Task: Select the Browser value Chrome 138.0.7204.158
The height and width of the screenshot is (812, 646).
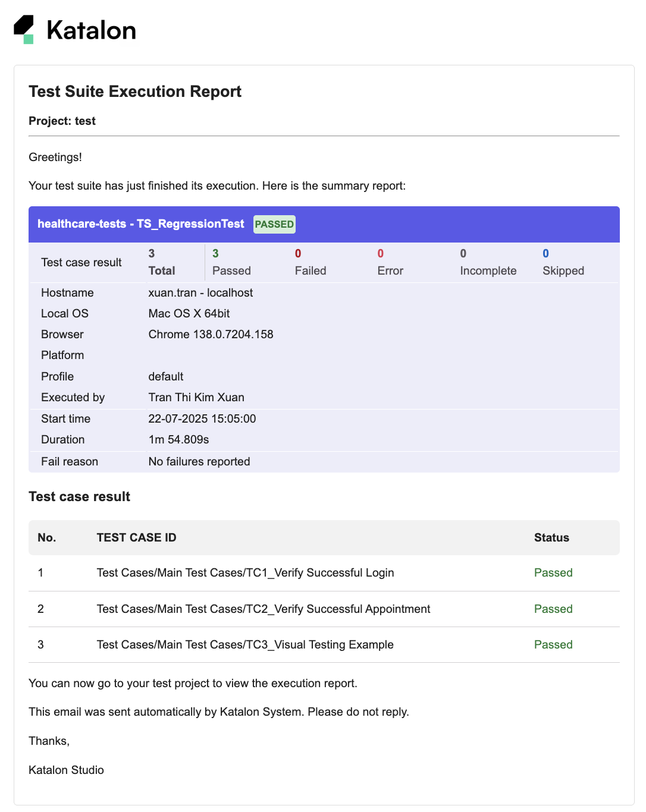Action: pos(211,335)
